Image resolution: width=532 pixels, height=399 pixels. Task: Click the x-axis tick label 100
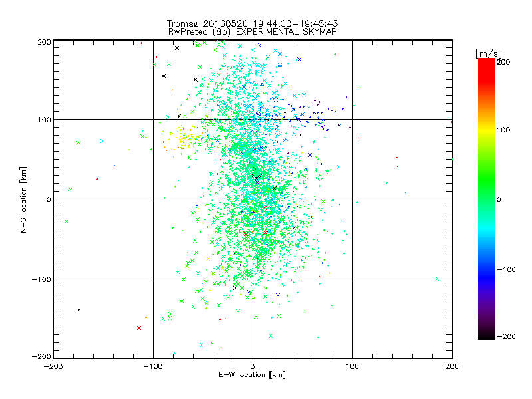click(352, 366)
